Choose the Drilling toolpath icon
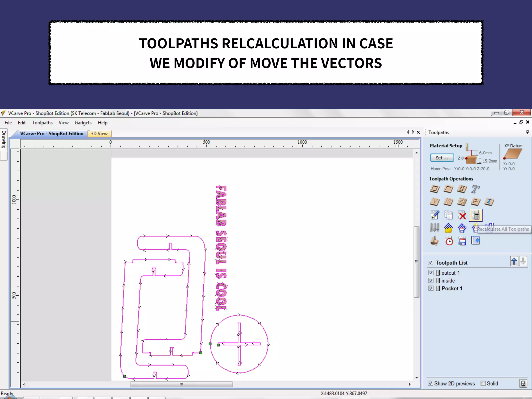532x399 pixels. point(462,189)
